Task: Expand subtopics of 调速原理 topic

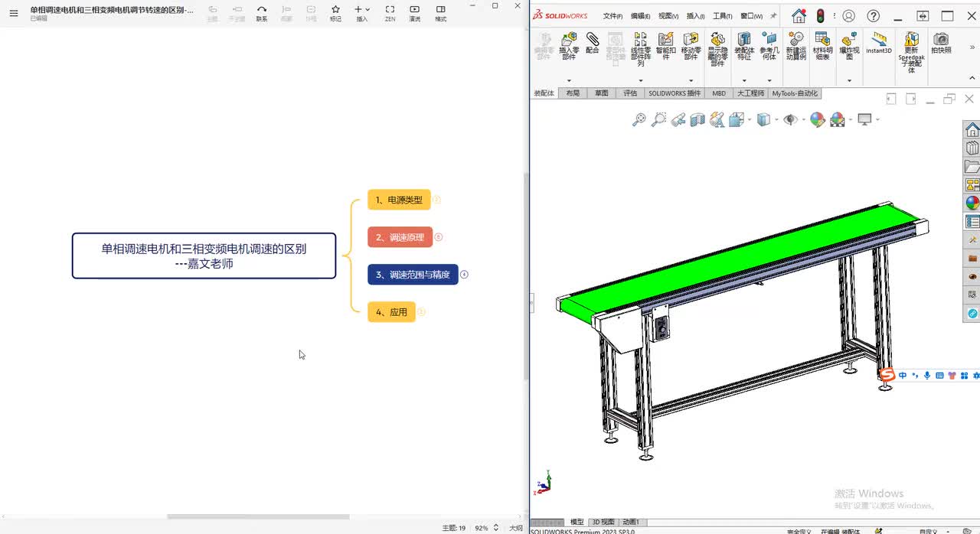Action: [439, 237]
